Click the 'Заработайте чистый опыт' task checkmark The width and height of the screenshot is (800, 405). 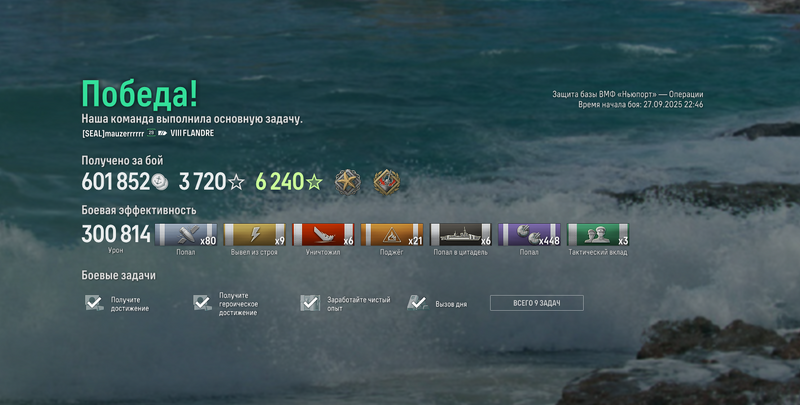click(310, 303)
